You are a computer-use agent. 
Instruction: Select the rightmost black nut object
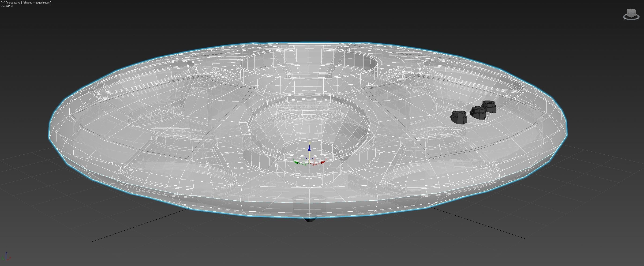(x=489, y=106)
